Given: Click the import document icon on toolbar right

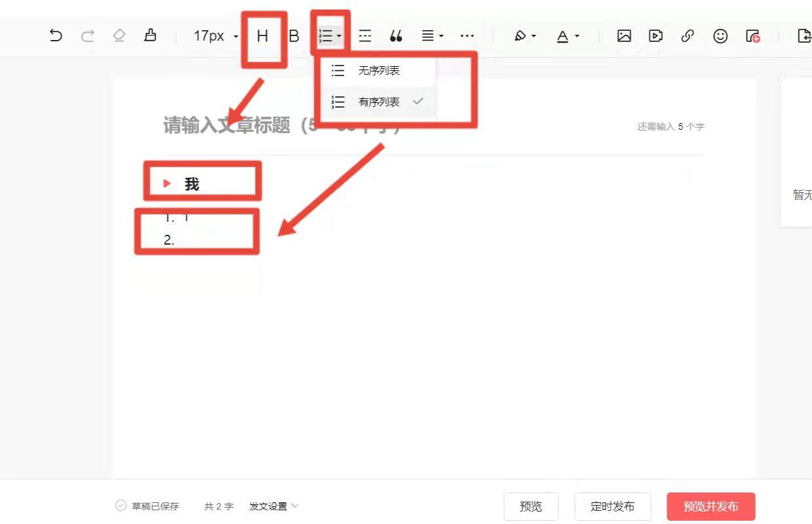Looking at the screenshot, I should pyautogui.click(x=805, y=36).
